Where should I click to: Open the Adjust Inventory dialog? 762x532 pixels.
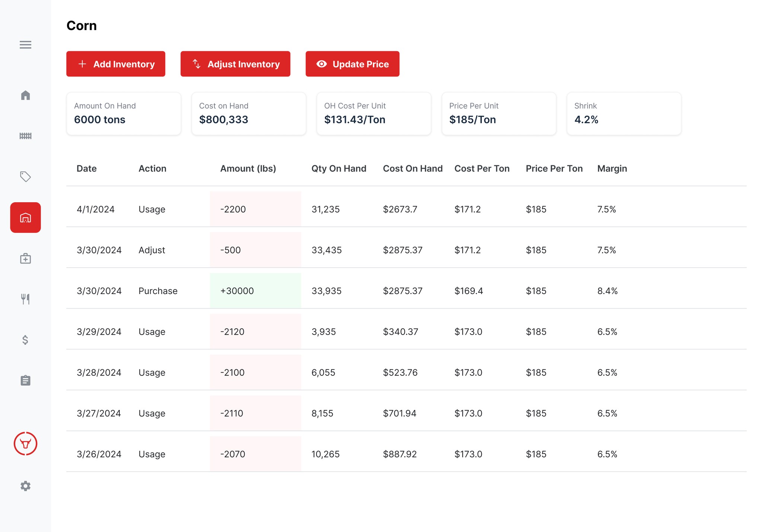(x=235, y=64)
